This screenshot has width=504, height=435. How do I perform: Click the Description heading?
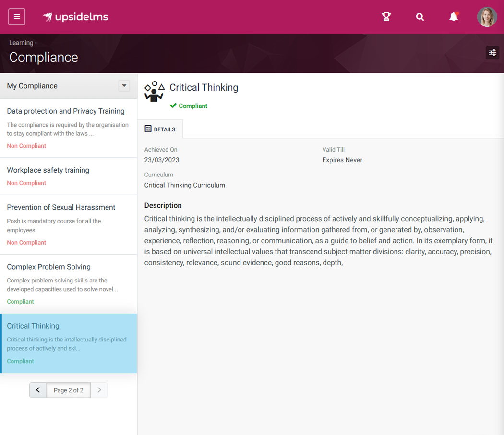pyautogui.click(x=163, y=205)
